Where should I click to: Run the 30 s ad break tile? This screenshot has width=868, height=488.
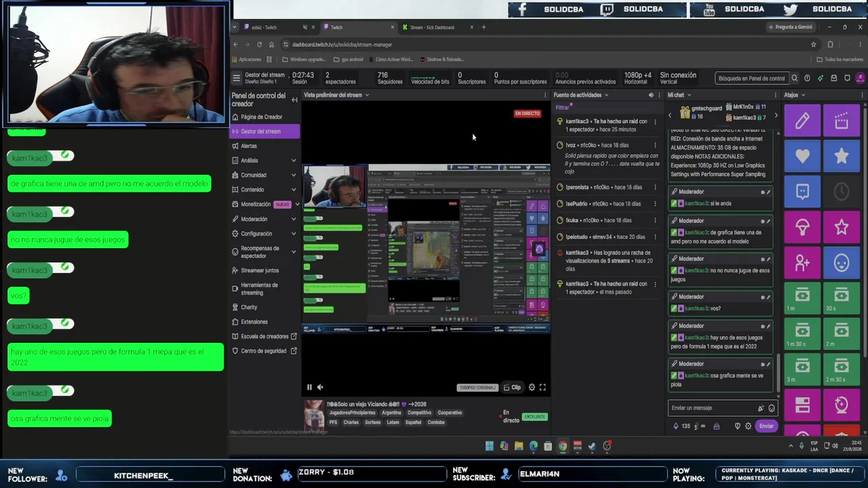coord(842,298)
